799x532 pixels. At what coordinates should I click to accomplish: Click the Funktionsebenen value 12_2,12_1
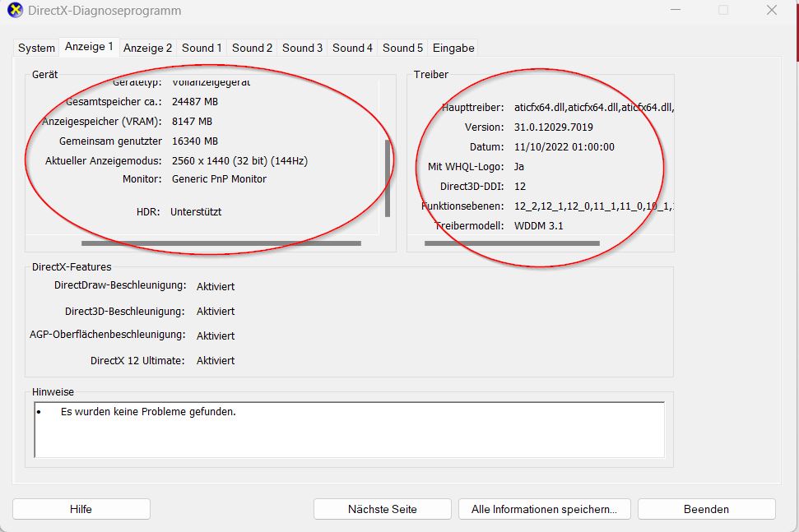point(593,206)
